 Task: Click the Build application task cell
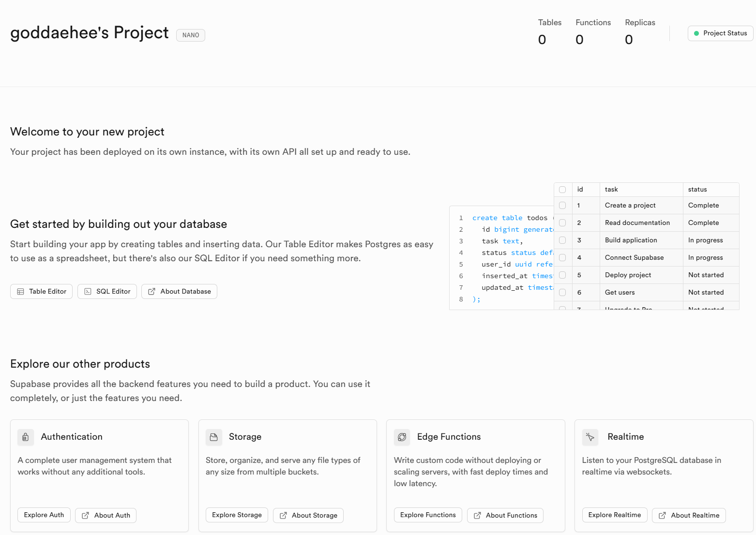641,240
